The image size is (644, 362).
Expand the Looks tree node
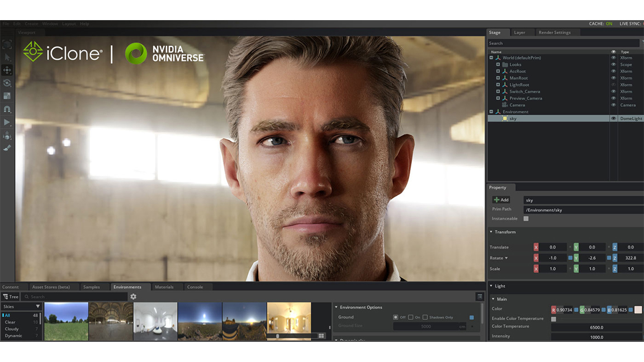click(x=498, y=64)
